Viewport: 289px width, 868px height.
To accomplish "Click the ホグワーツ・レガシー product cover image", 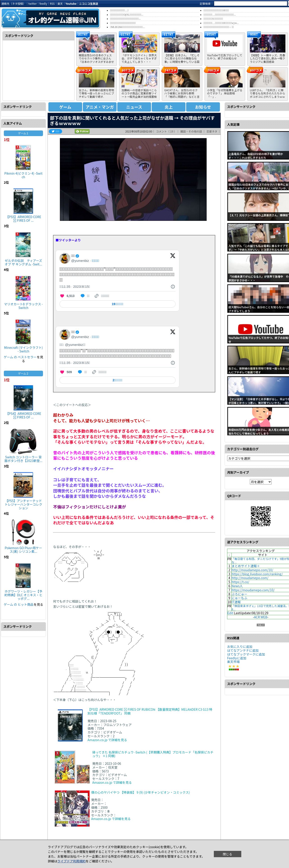I will point(23,576).
